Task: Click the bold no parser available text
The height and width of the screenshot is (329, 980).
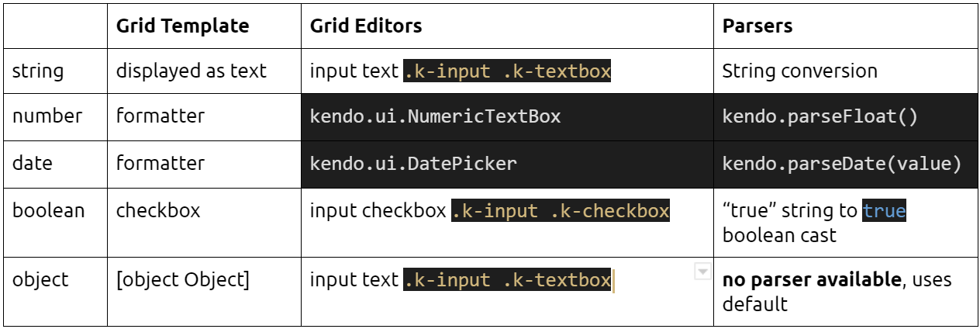Action: [x=813, y=279]
